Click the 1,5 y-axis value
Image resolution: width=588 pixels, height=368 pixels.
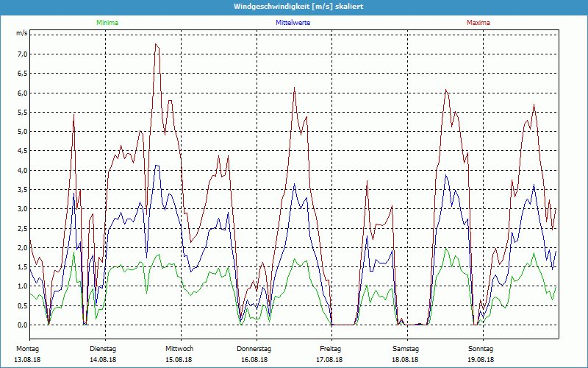[22, 267]
